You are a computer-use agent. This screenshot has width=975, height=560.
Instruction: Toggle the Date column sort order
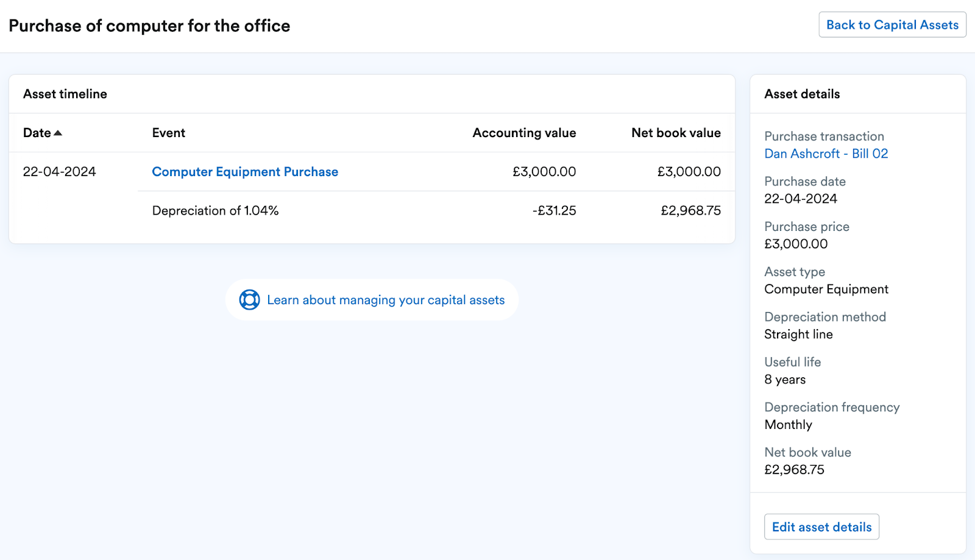click(37, 132)
